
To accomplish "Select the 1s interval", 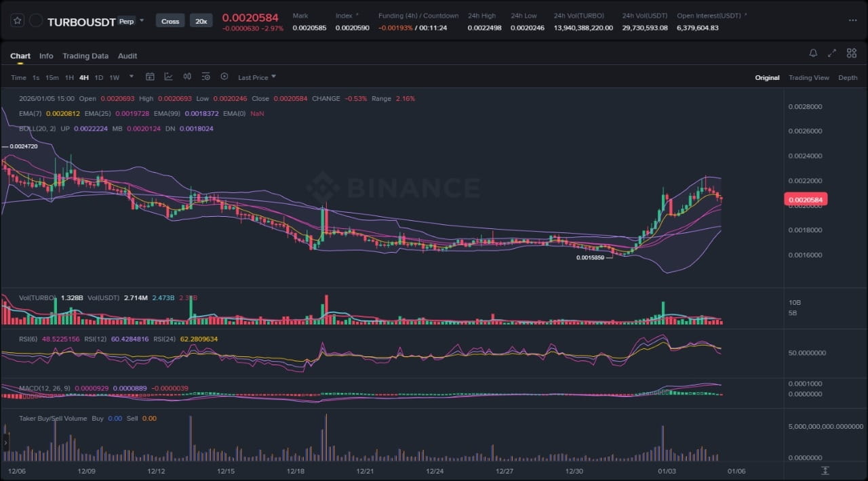I will 36,77.
